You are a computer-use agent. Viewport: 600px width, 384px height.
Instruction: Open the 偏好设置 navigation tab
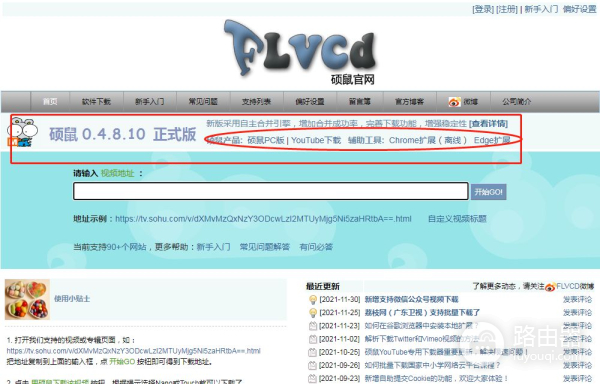click(310, 102)
